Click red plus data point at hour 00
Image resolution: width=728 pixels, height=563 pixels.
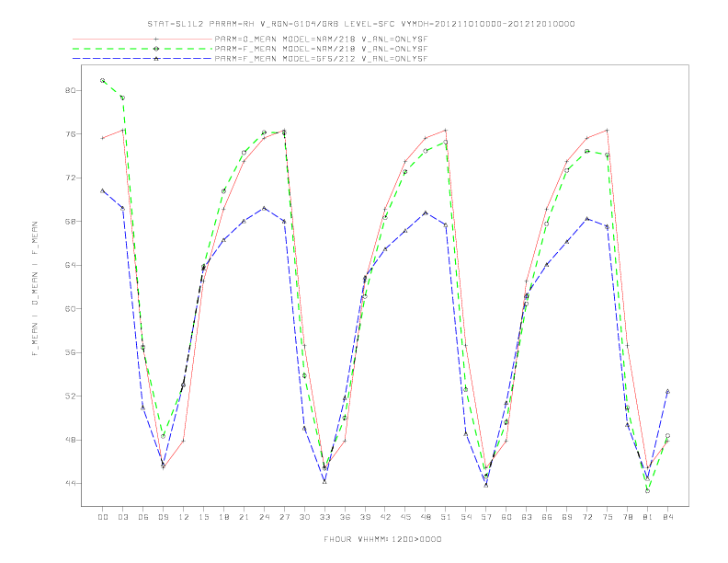coord(103,138)
